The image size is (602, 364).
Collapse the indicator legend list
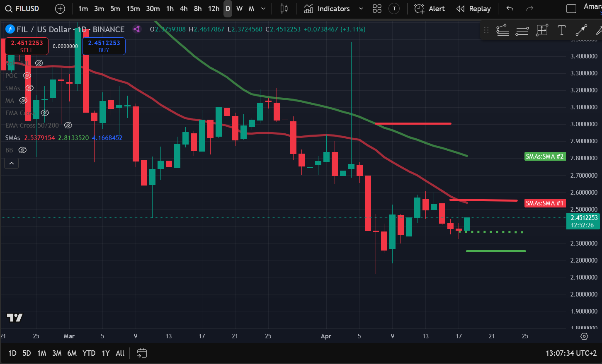(x=12, y=163)
